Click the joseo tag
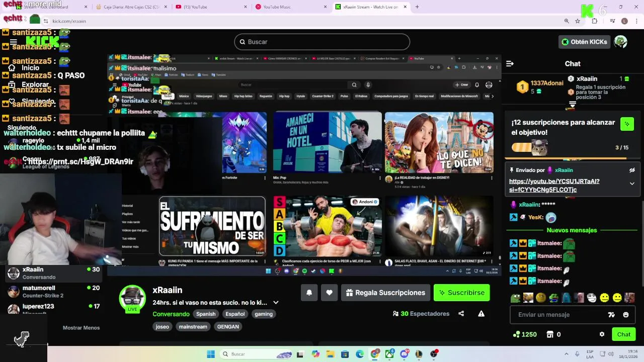 pos(163,327)
